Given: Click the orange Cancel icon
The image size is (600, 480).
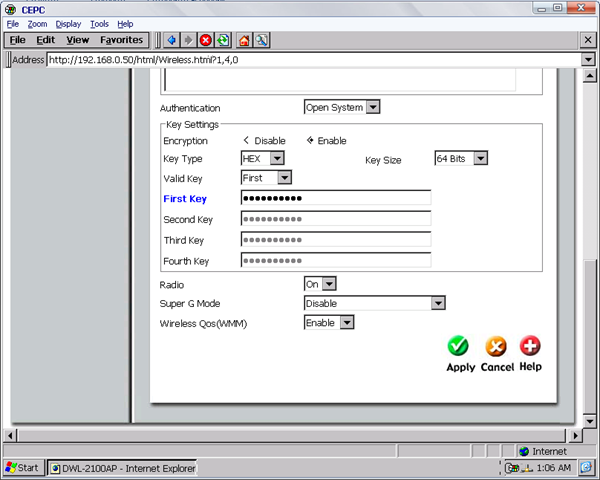Looking at the screenshot, I should [496, 346].
